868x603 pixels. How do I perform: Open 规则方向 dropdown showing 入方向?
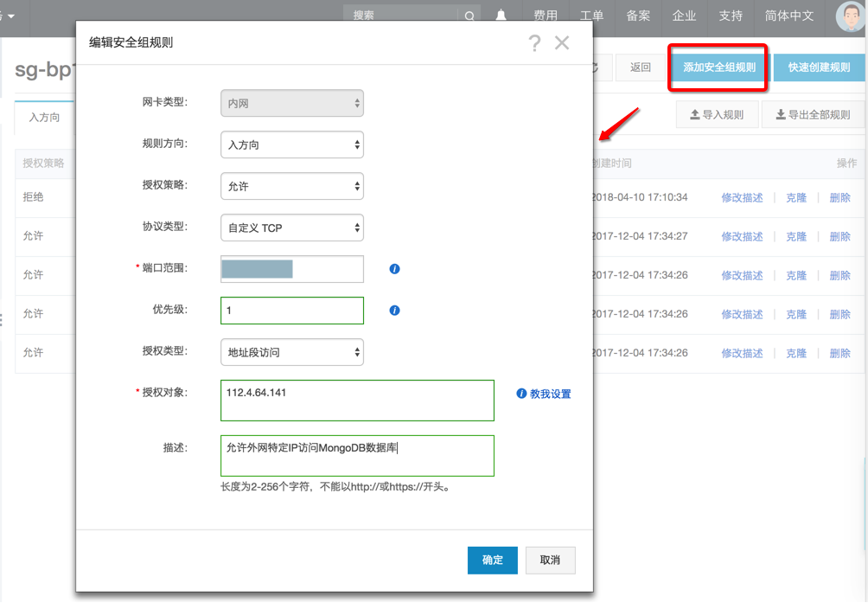(291, 144)
